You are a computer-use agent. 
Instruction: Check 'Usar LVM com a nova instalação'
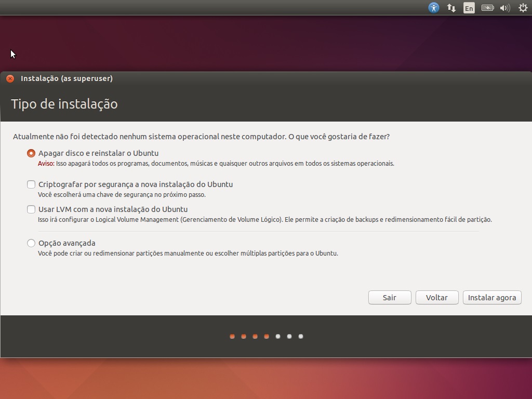[31, 209]
